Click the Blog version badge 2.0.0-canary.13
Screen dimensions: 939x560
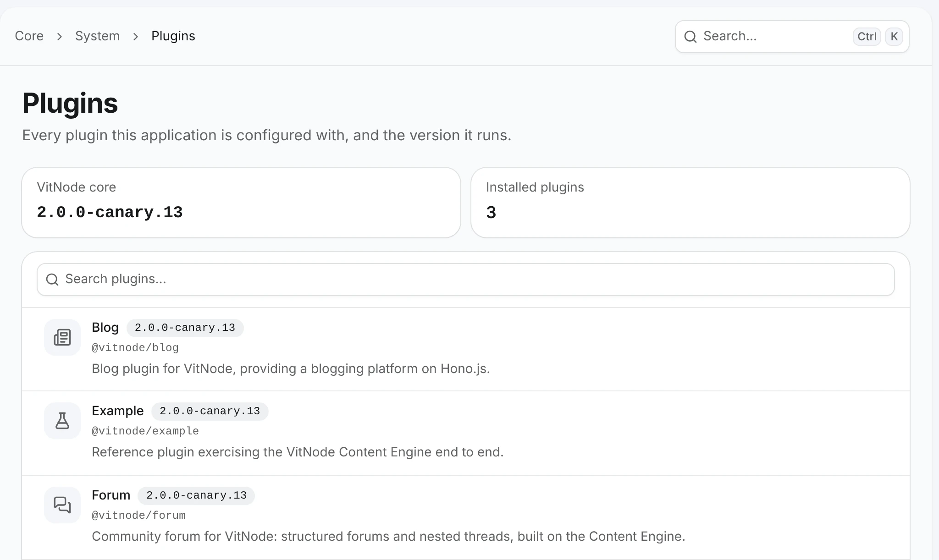click(185, 328)
